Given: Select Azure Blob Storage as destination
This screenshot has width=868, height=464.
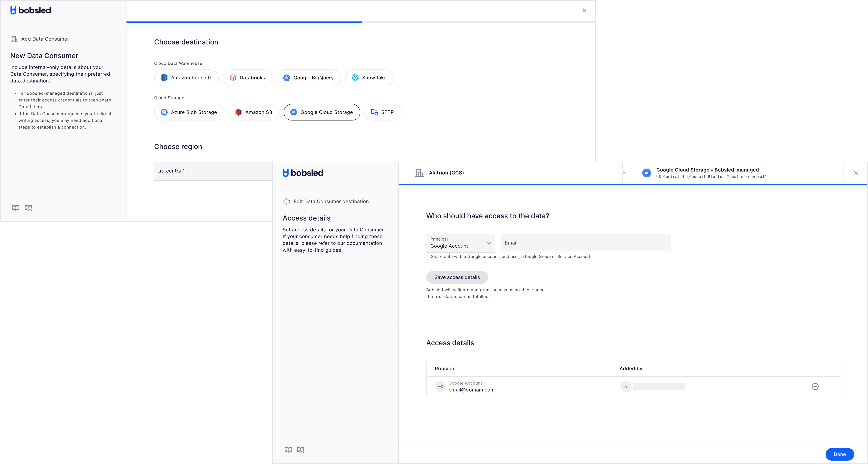Looking at the screenshot, I should coord(189,112).
